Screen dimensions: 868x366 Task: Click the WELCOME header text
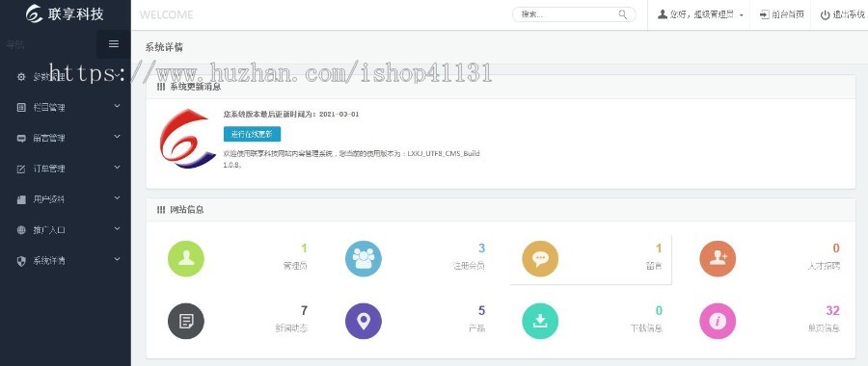(166, 14)
